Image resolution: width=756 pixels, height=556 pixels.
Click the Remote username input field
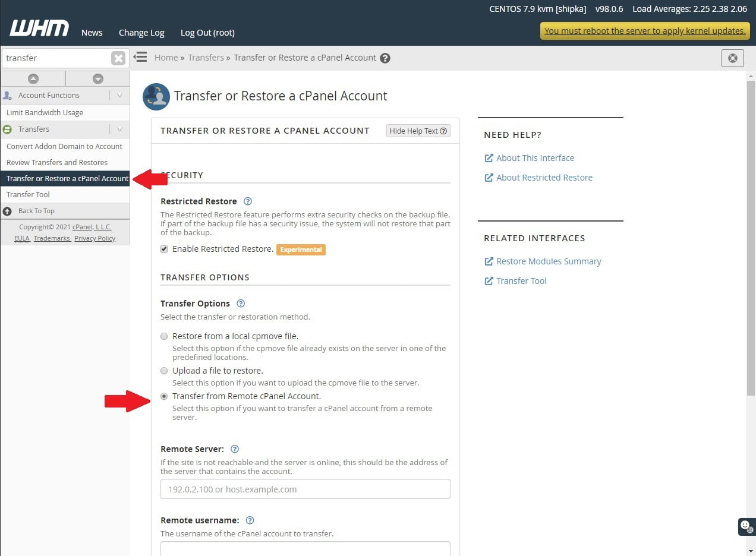point(305,549)
